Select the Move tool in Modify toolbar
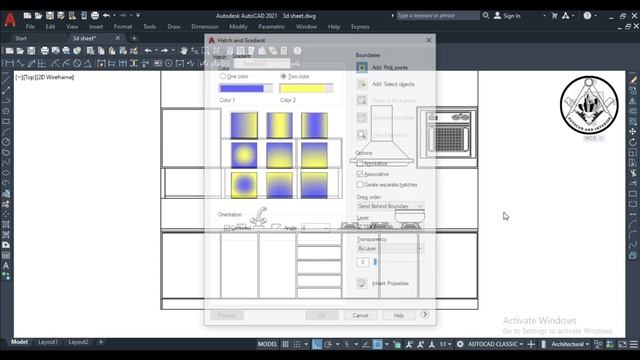Screen dimensions: 640x360 tap(633, 132)
